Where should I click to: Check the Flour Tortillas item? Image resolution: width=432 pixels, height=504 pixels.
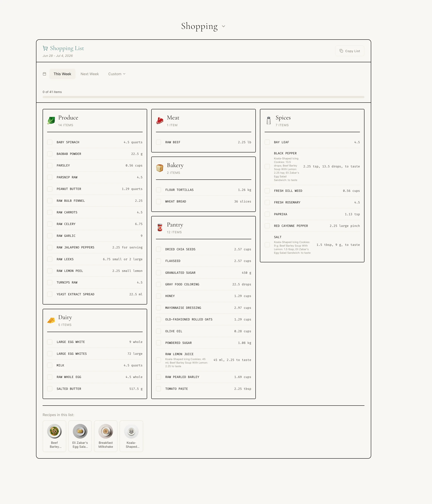click(159, 190)
